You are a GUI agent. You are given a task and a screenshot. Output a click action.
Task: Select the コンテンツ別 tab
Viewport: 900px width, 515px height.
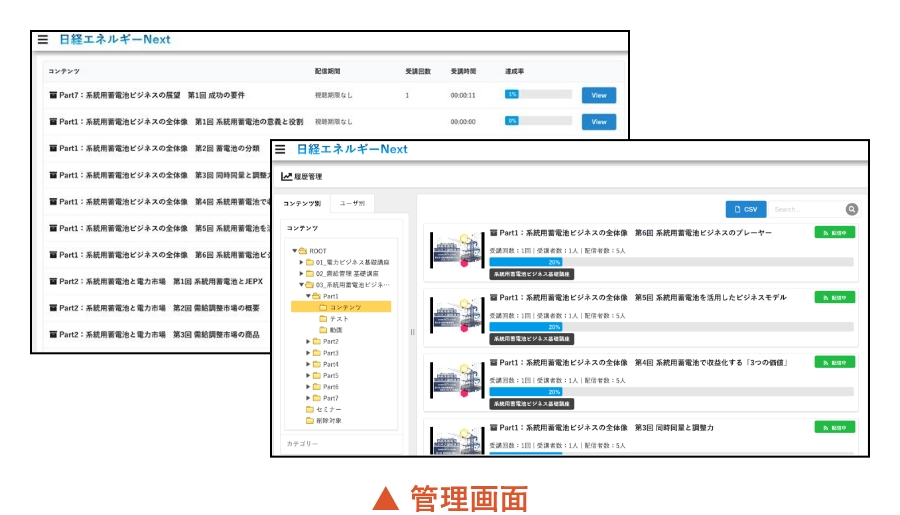pyautogui.click(x=302, y=202)
